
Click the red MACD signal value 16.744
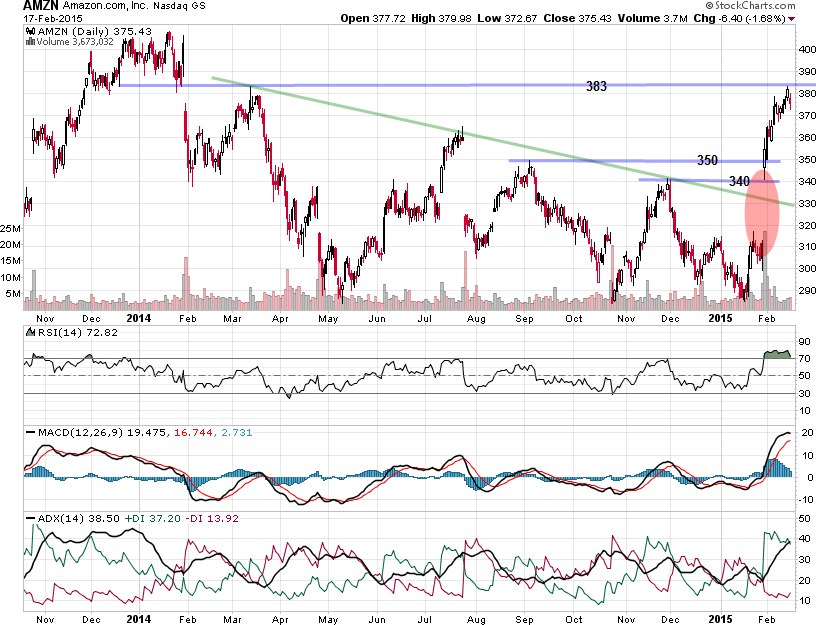pyautogui.click(x=193, y=432)
